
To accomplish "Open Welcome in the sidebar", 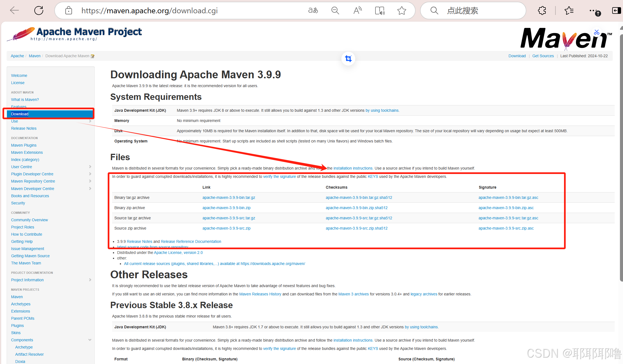I will 19,76.
